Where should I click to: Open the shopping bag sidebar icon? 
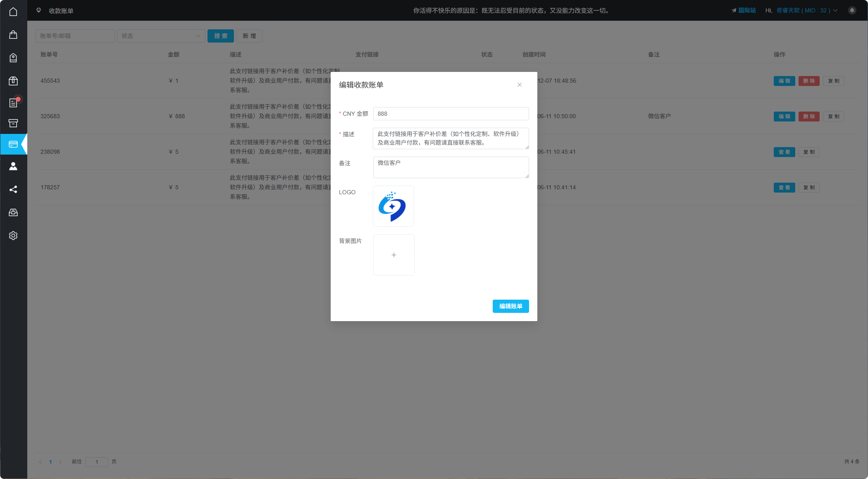coord(13,35)
